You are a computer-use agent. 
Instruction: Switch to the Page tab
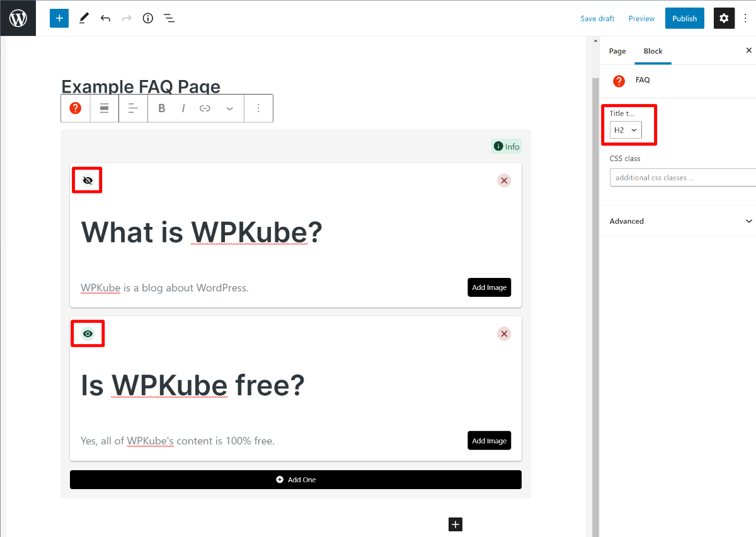(x=617, y=51)
